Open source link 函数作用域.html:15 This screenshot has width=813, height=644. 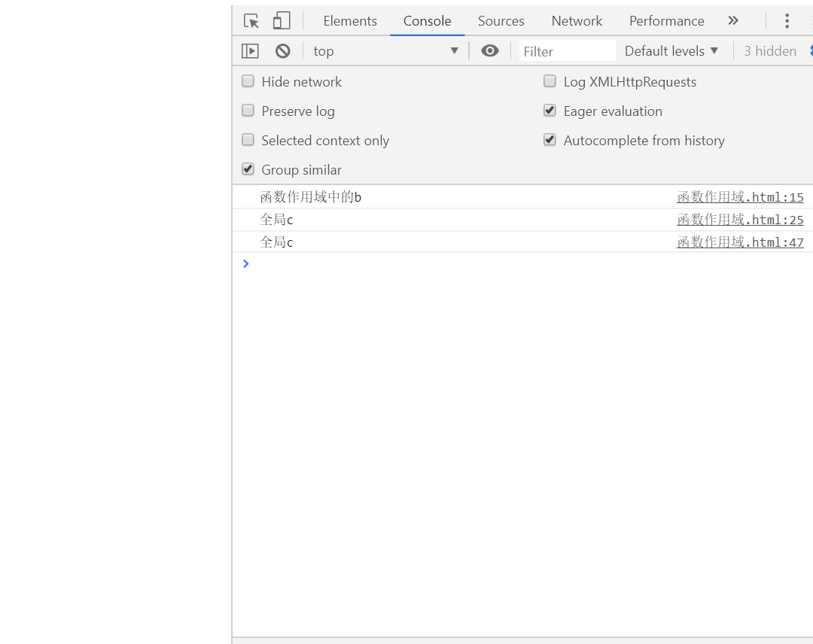(x=740, y=197)
